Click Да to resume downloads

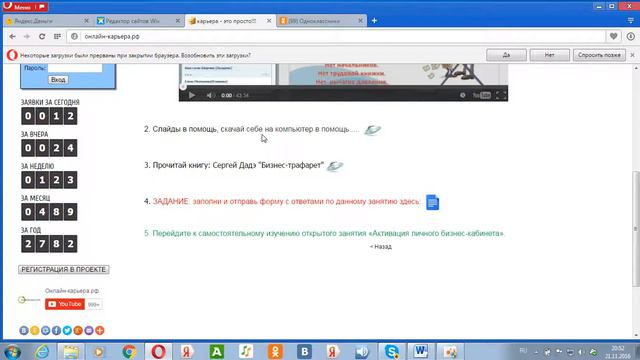[506, 55]
